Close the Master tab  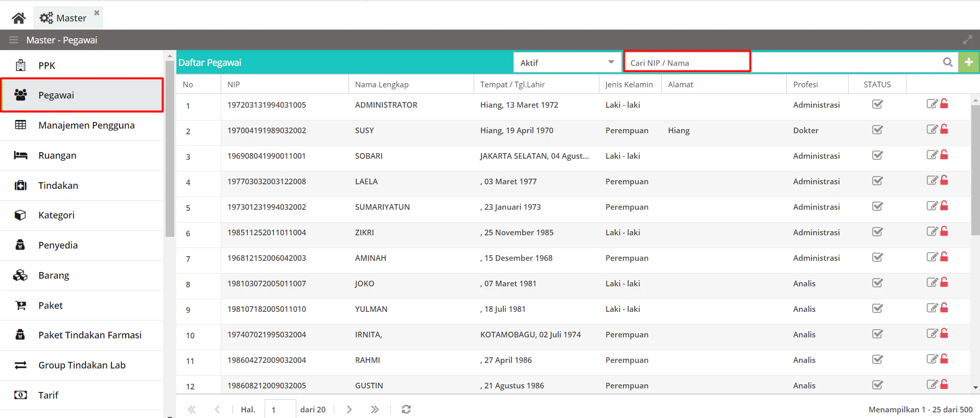click(97, 12)
